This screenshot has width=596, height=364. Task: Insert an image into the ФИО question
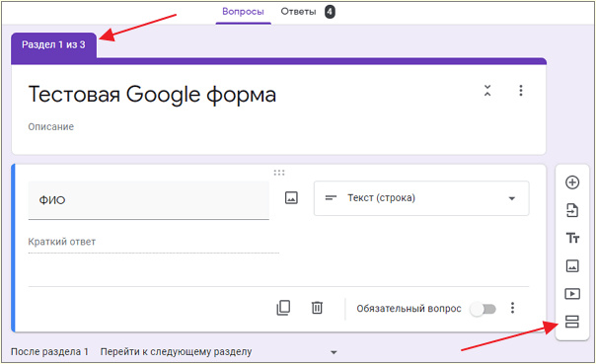[291, 197]
